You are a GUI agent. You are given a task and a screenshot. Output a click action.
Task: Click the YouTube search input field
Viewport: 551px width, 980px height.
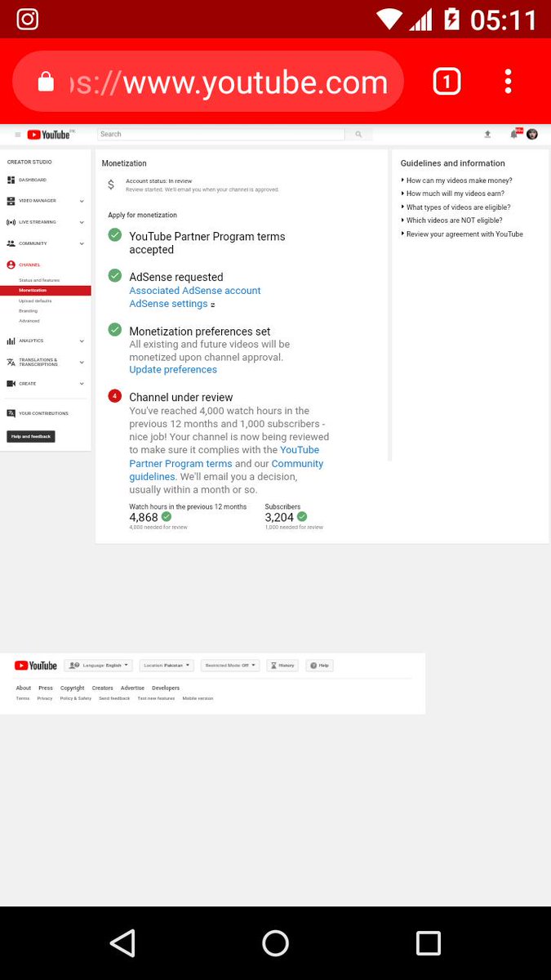(x=221, y=134)
